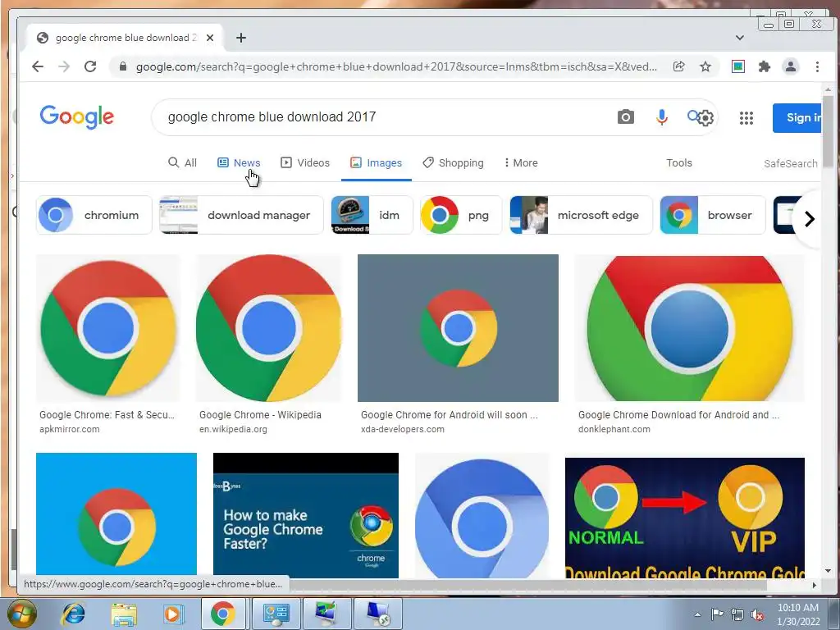Bookmark this page with the star icon
Viewport: 840px width, 630px height.
pyautogui.click(x=705, y=66)
